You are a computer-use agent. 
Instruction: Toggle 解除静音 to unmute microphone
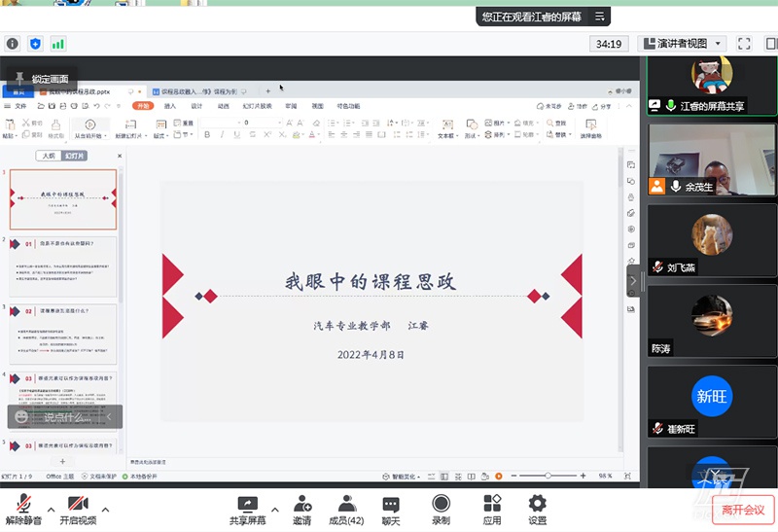click(x=23, y=510)
